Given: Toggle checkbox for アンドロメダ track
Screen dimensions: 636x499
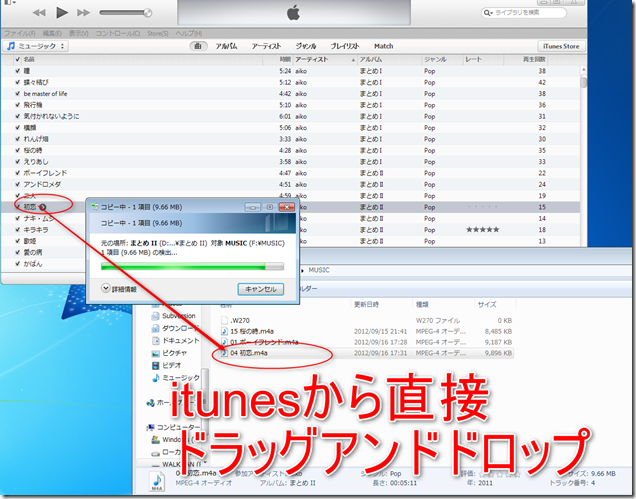Looking at the screenshot, I should click(x=17, y=184).
